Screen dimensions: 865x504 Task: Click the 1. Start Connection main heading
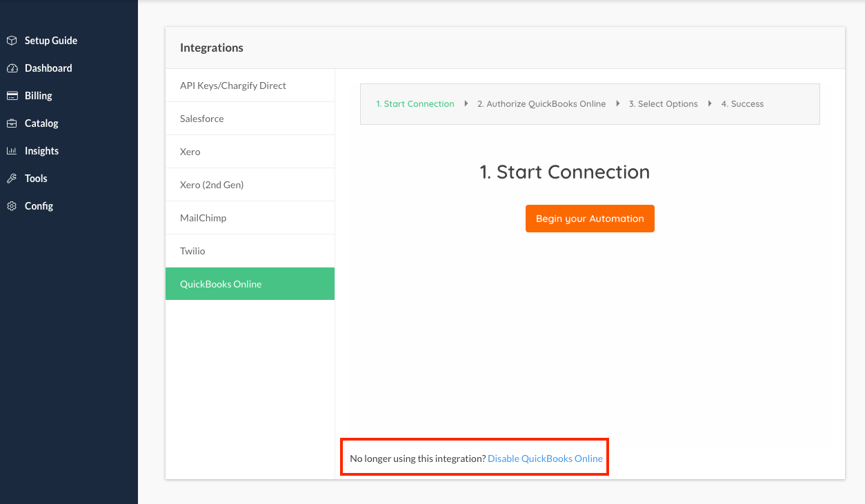tap(565, 172)
